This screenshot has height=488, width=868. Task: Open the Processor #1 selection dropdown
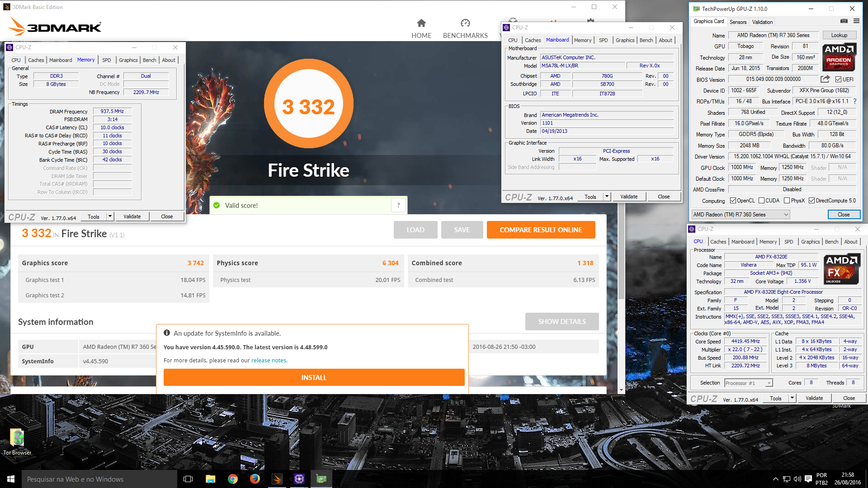[x=748, y=383]
